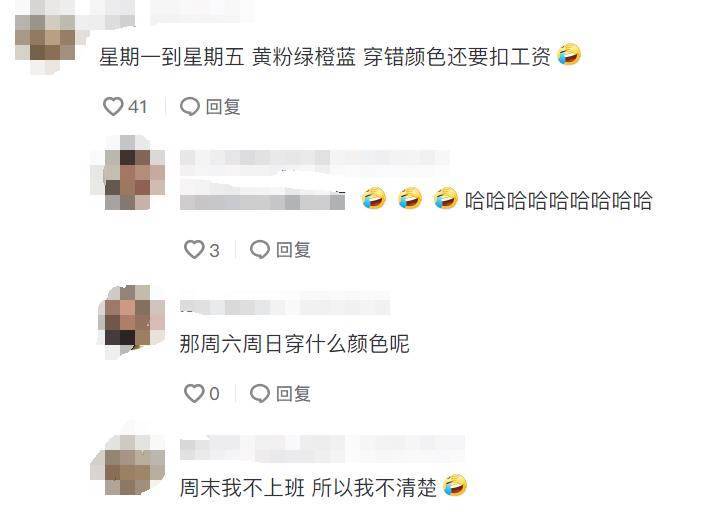Select the 回复 label under 那周六周日穿什么颜色呢

coord(293,393)
